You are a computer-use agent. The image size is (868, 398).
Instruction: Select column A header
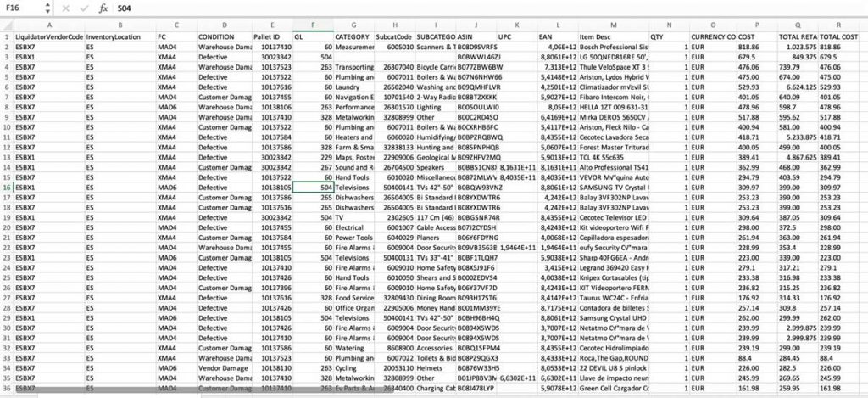pyautogui.click(x=49, y=25)
